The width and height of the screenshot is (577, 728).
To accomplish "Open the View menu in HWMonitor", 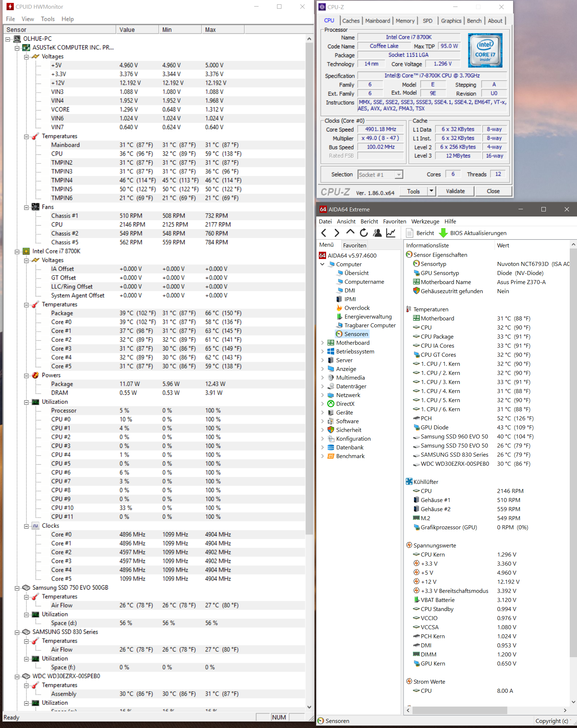I will pyautogui.click(x=28, y=19).
